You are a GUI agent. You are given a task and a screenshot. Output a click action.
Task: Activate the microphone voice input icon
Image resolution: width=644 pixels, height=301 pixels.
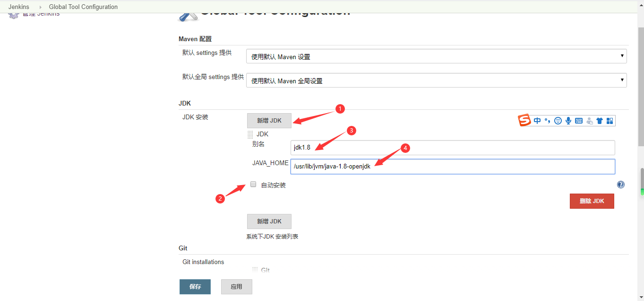[x=568, y=121]
